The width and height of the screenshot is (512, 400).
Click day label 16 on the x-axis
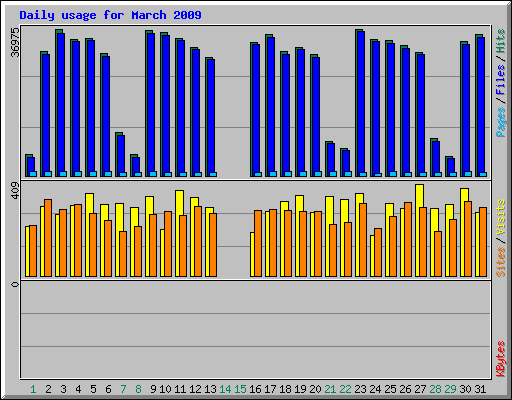coord(255,389)
